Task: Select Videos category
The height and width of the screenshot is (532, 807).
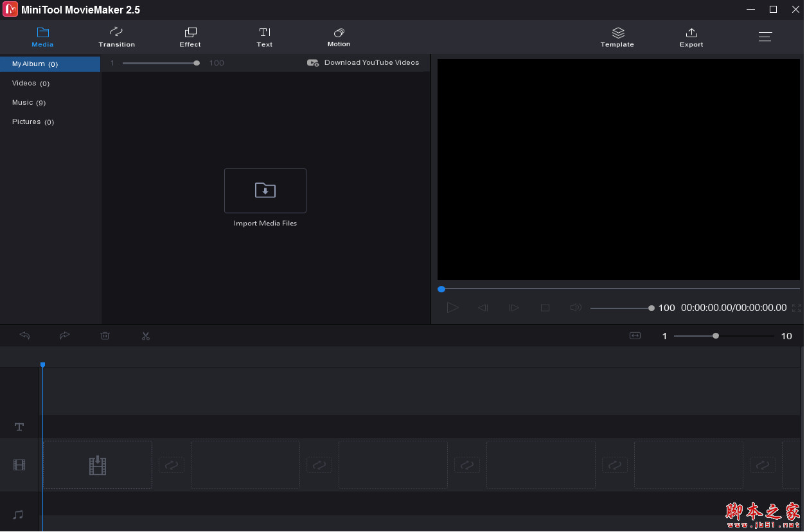Action: coord(50,84)
